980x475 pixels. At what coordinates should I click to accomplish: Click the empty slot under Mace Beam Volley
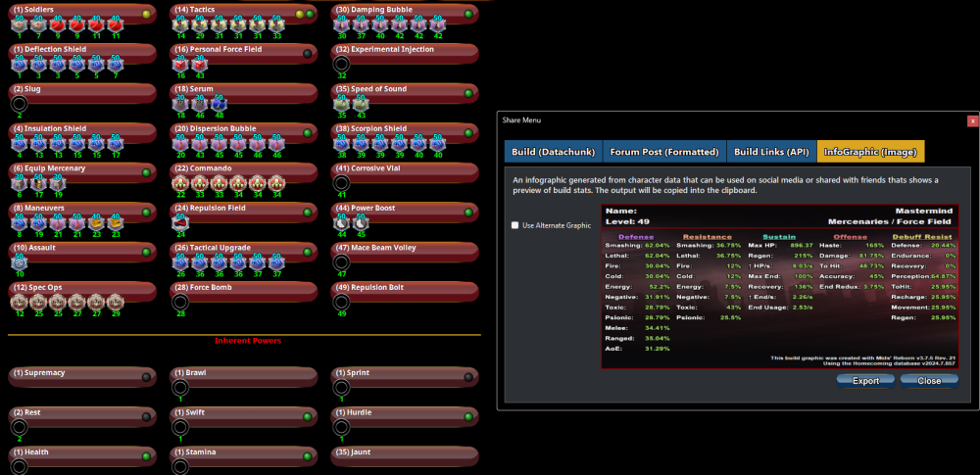coord(341,262)
